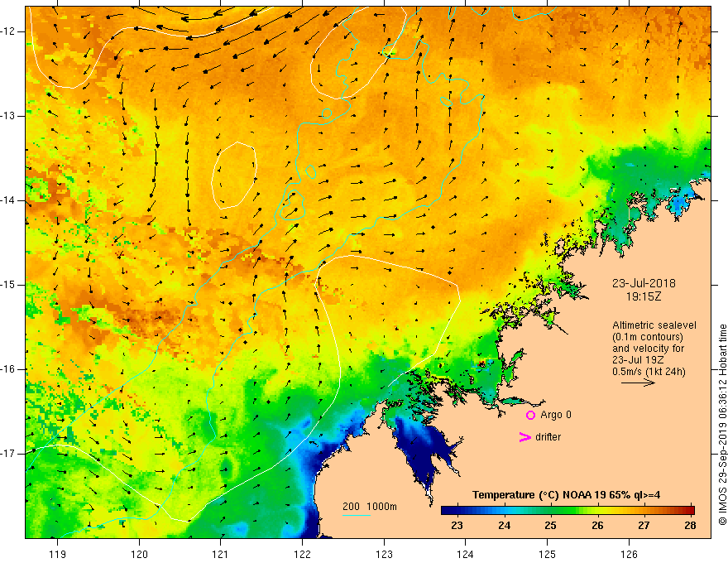Click the cyan bathymetry contour legend line
Image resolution: width=728 pixels, height=563 pixels.
[356, 515]
